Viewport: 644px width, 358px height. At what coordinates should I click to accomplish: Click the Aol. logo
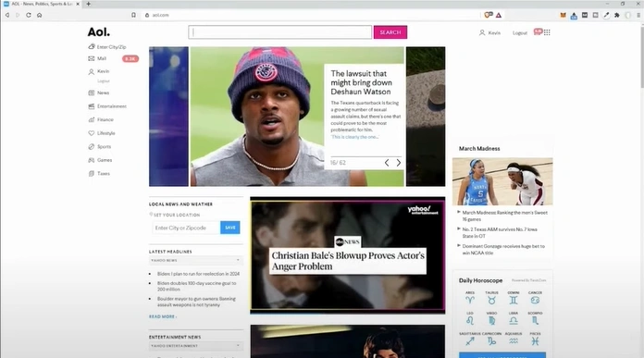pos(99,32)
